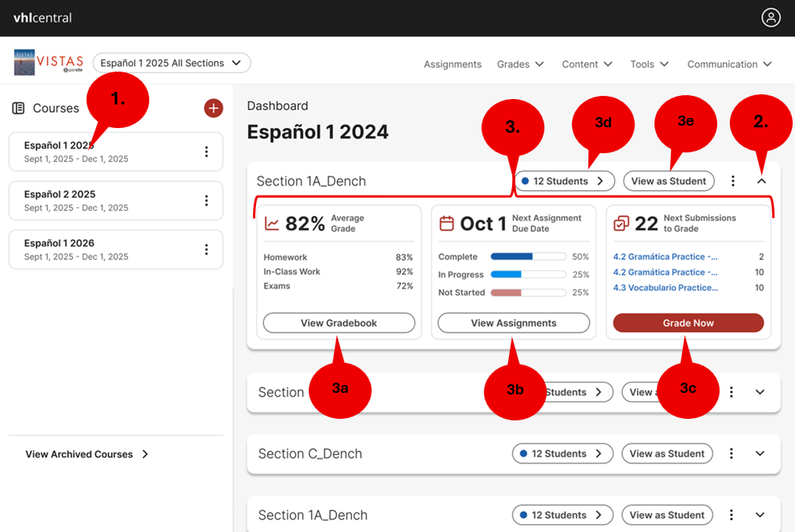Click the In-Class Work 92% row

point(338,271)
